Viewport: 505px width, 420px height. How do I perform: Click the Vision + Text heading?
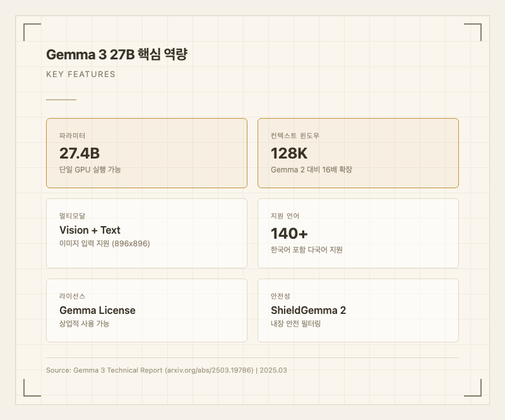[x=90, y=230]
